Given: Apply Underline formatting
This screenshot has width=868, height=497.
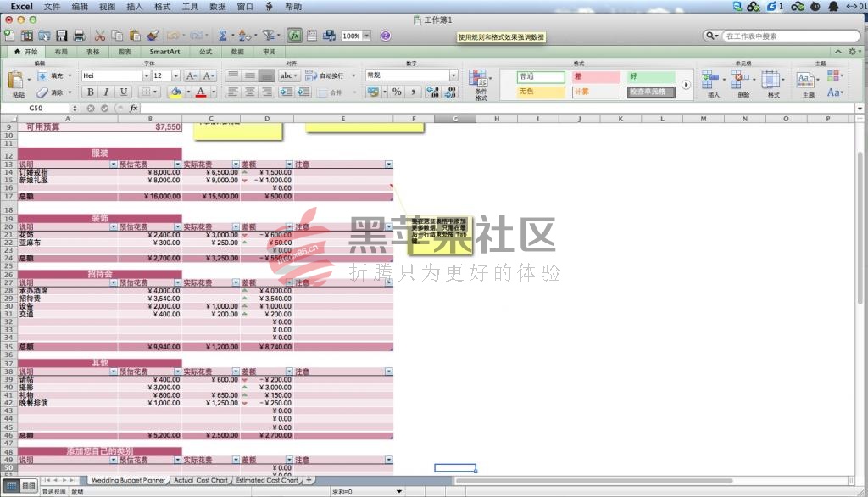Looking at the screenshot, I should point(124,92).
